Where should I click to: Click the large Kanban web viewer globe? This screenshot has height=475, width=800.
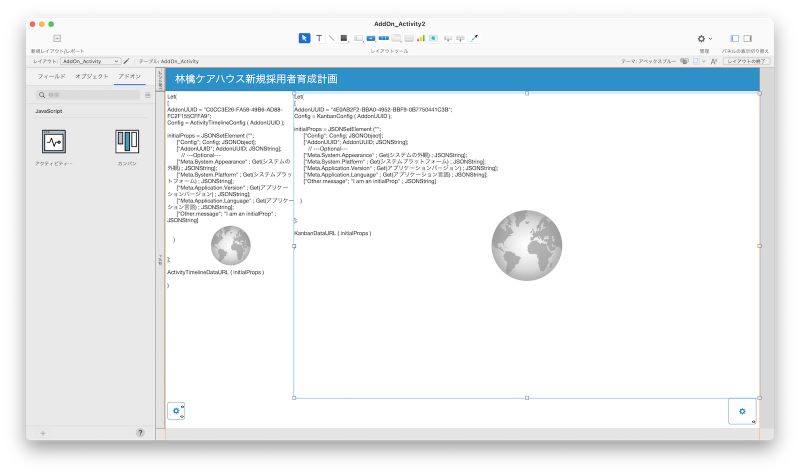pos(527,245)
